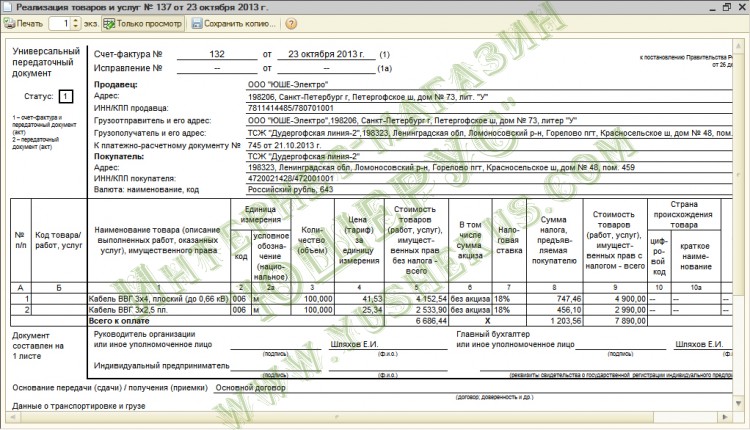The image size is (750, 430).
Task: Click the Только просмотр toggle button
Action: pos(143,23)
